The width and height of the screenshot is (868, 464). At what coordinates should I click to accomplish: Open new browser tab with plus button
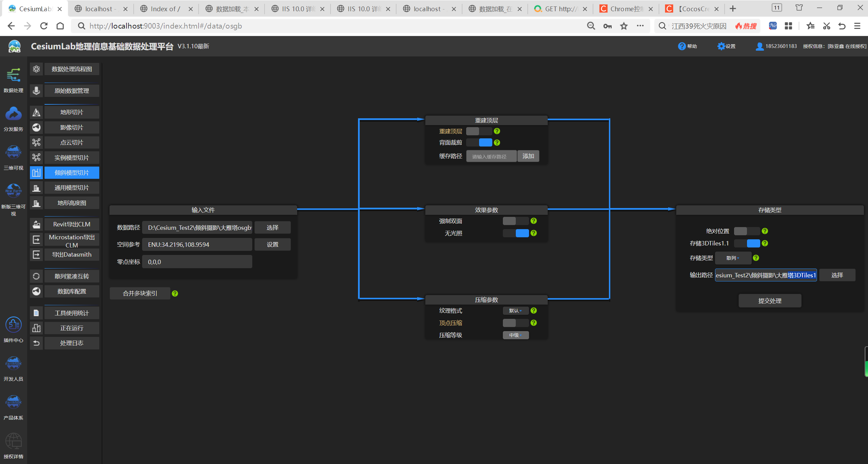pos(733,9)
